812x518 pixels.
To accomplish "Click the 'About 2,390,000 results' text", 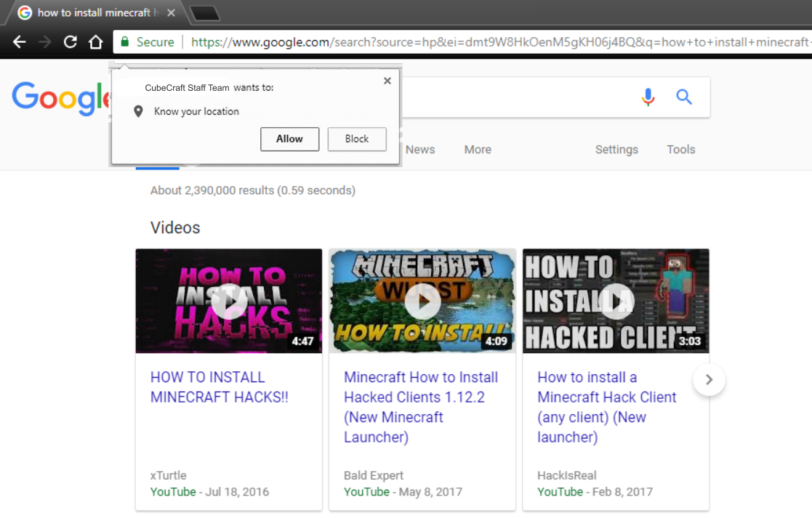I will coord(253,190).
